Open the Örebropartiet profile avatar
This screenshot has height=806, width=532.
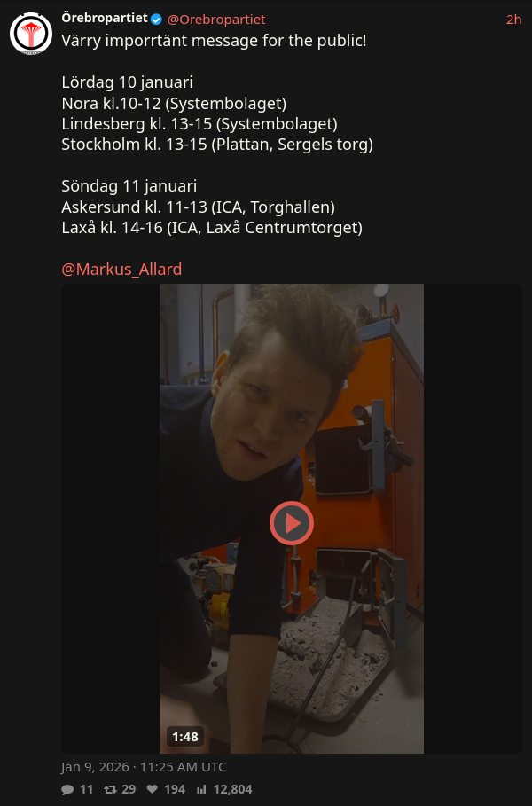coord(31,34)
